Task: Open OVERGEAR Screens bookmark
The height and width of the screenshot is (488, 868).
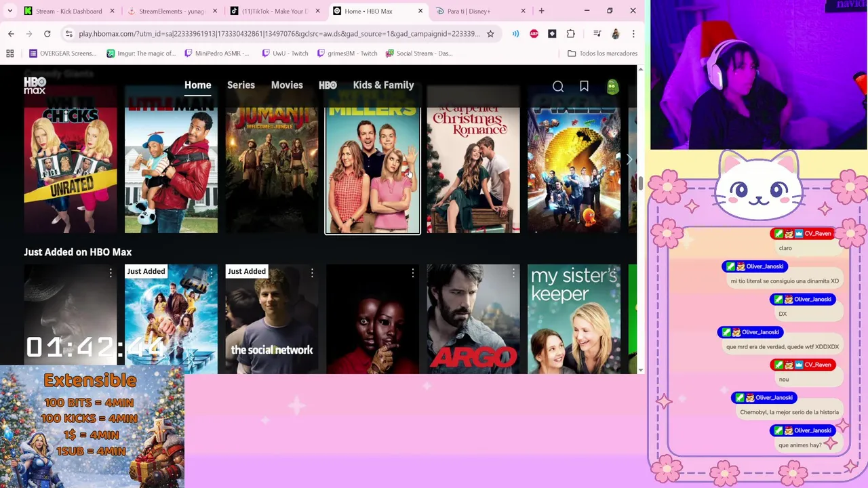Action: tap(62, 53)
